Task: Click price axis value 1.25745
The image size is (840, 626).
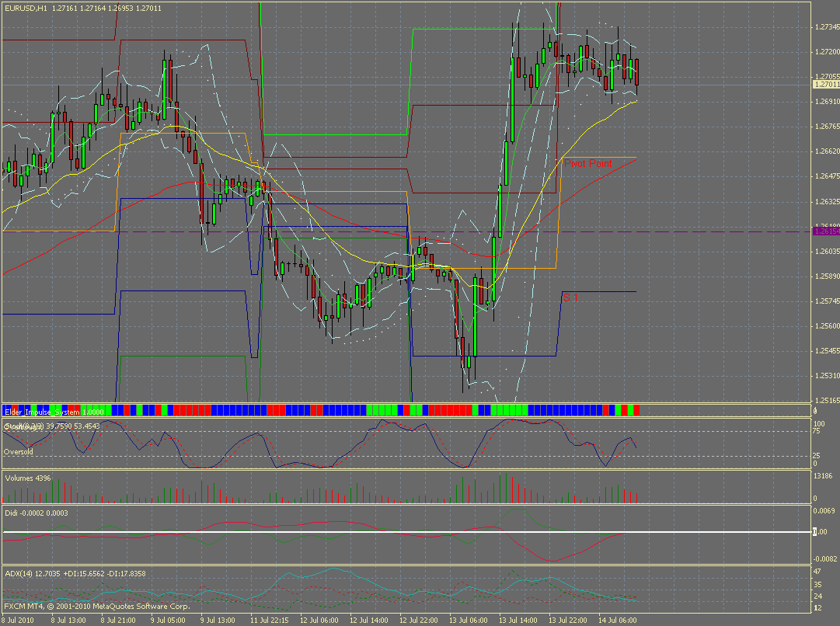Action: [x=827, y=301]
